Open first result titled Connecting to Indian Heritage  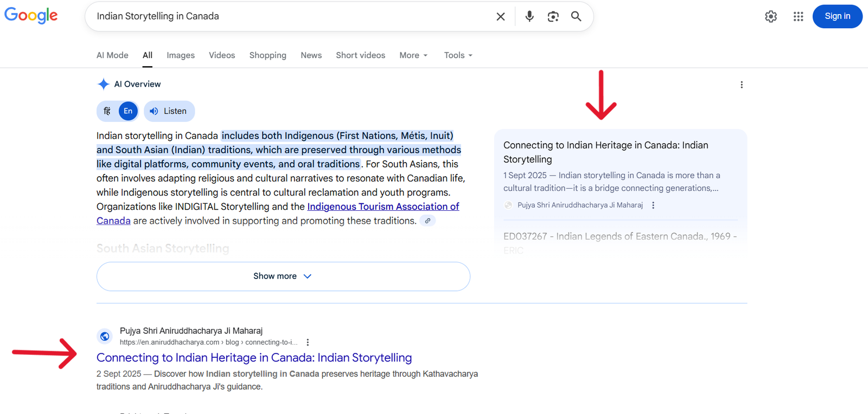coord(254,358)
